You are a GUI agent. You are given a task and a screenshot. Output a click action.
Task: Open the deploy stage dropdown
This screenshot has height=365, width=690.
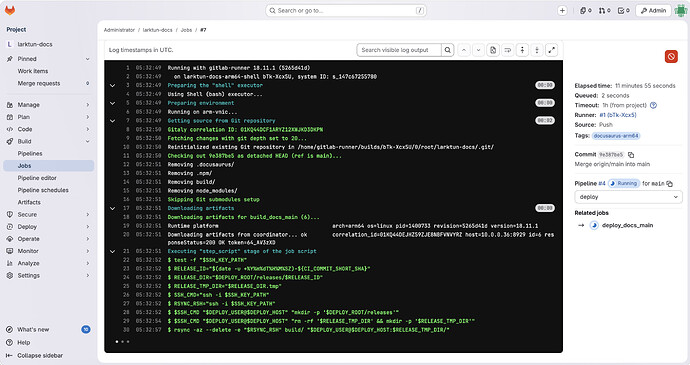coord(628,197)
